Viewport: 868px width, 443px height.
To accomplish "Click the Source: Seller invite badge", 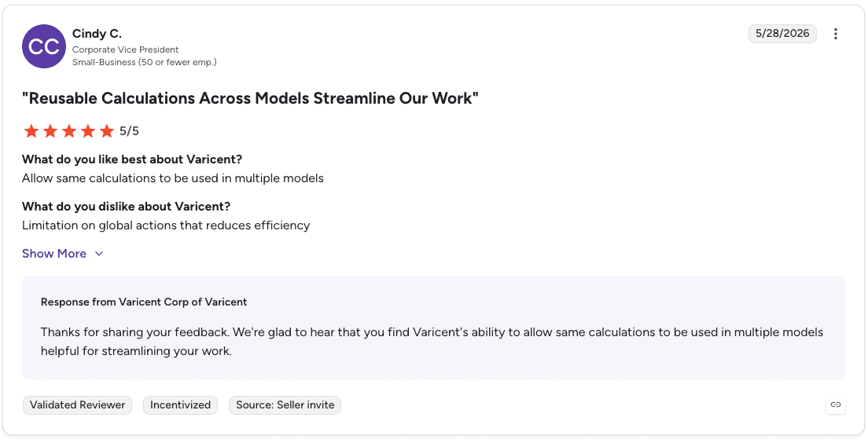I will 285,405.
